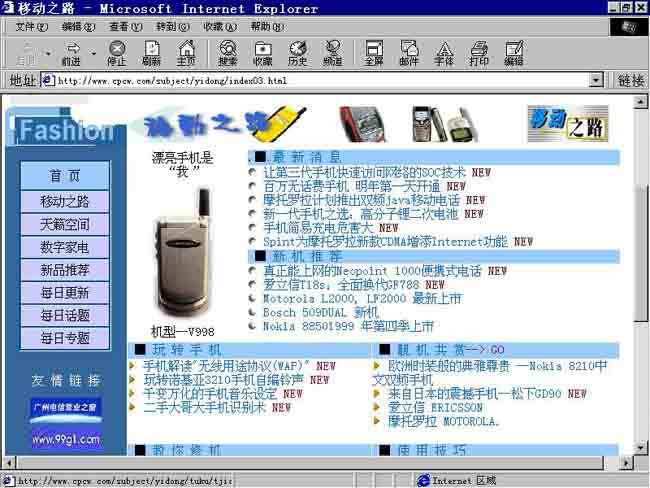The height and width of the screenshot is (488, 650).
Task: Expand the Forward button history dropdown arrow
Action: (93, 53)
